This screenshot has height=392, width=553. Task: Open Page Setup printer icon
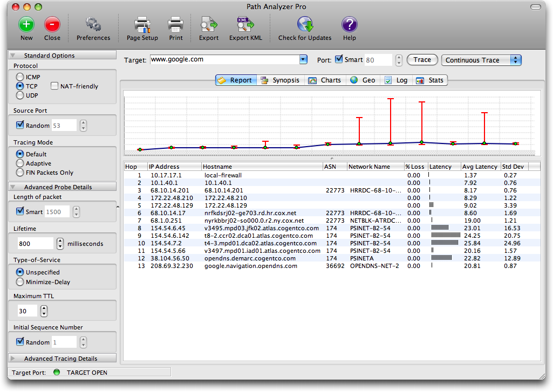[142, 25]
